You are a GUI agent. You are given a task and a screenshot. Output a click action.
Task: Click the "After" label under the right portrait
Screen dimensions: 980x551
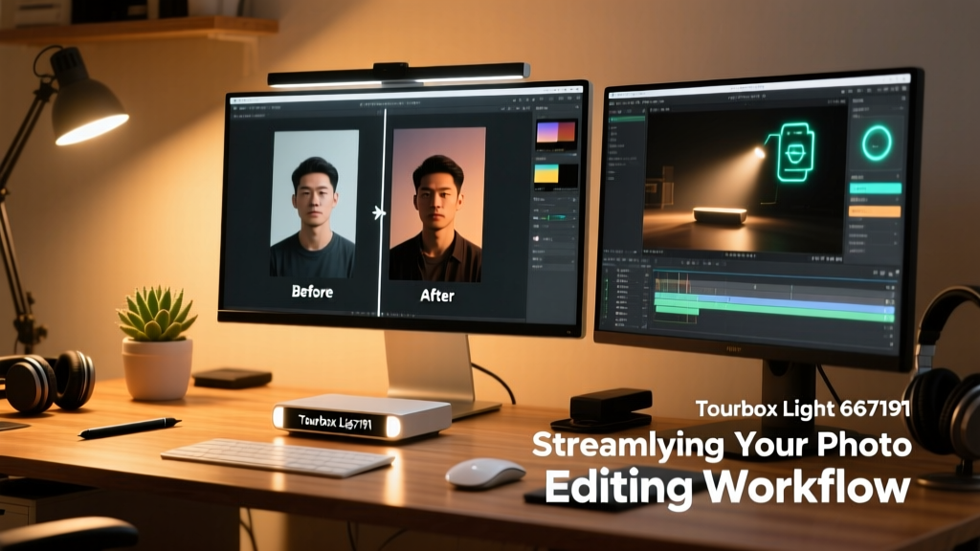click(436, 295)
